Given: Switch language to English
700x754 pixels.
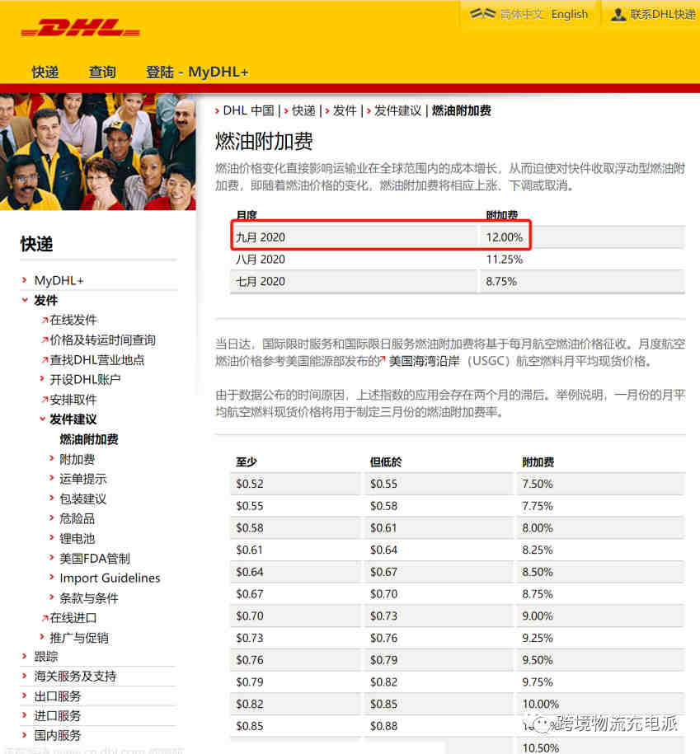Looking at the screenshot, I should point(570,15).
